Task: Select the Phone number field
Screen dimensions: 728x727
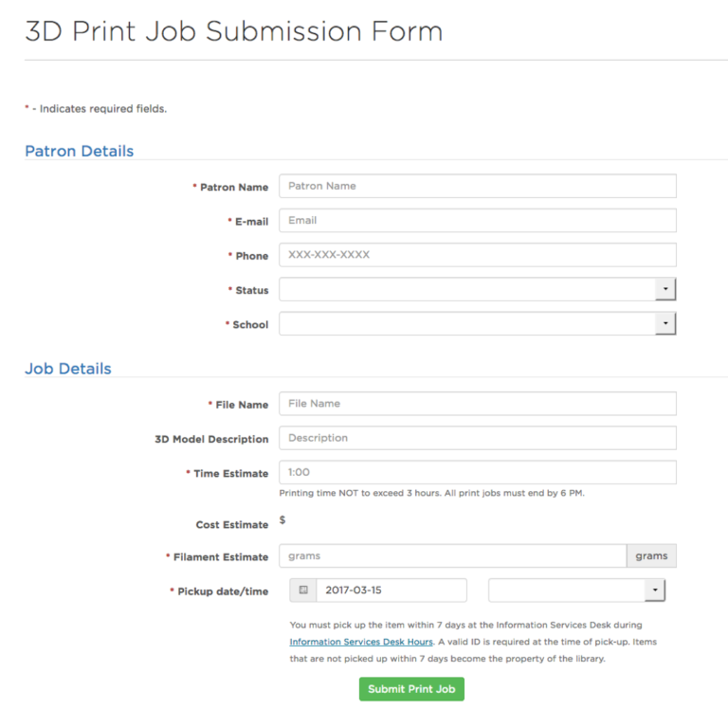Action: tap(477, 255)
